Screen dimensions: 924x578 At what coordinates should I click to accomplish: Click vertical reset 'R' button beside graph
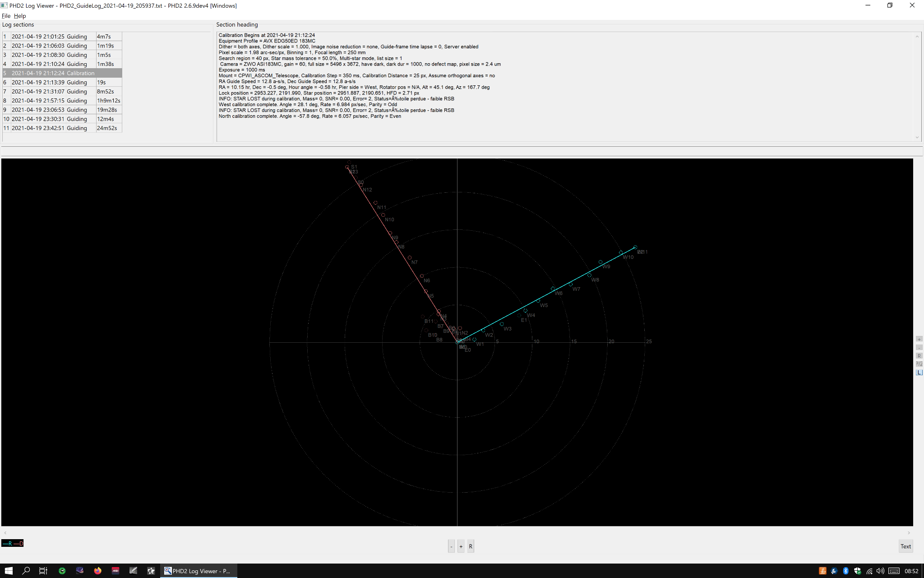point(919,356)
